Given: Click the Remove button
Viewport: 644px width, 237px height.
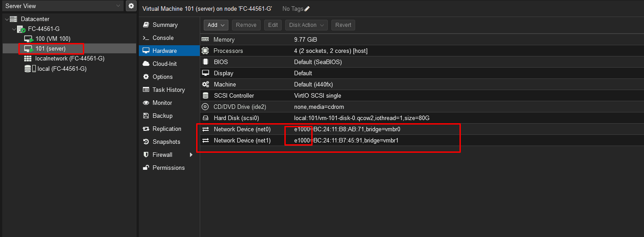Looking at the screenshot, I should point(246,25).
